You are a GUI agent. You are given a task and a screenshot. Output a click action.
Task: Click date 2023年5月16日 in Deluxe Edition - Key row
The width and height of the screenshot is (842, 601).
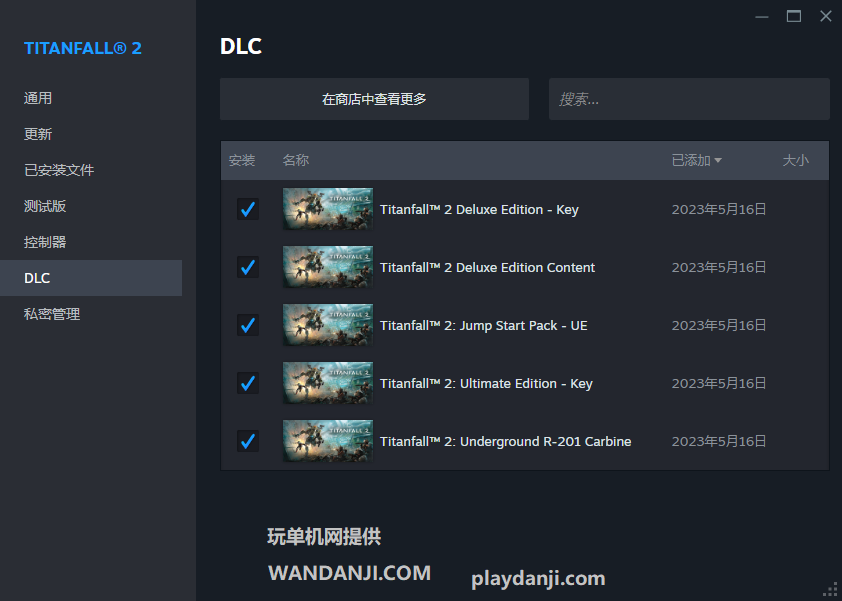click(718, 209)
